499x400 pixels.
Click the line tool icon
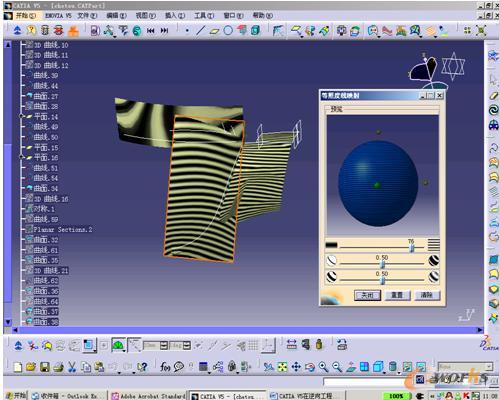click(x=200, y=31)
